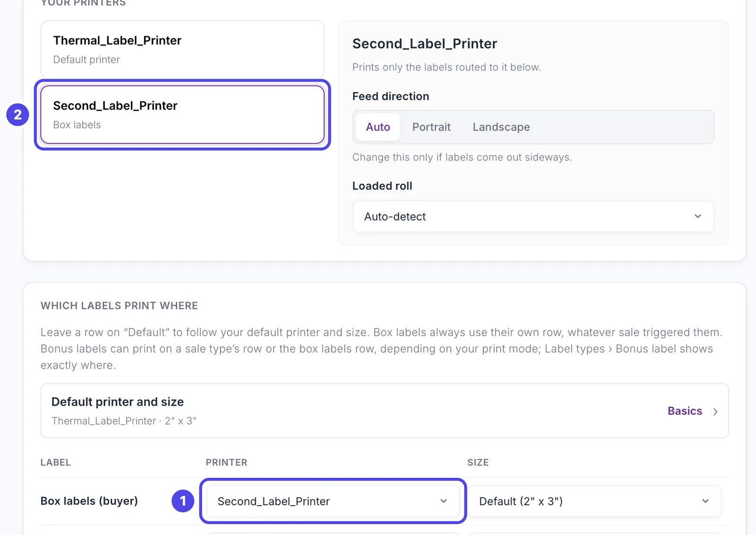756x535 pixels.
Task: Click the step 2 numbered badge
Action: 17,115
